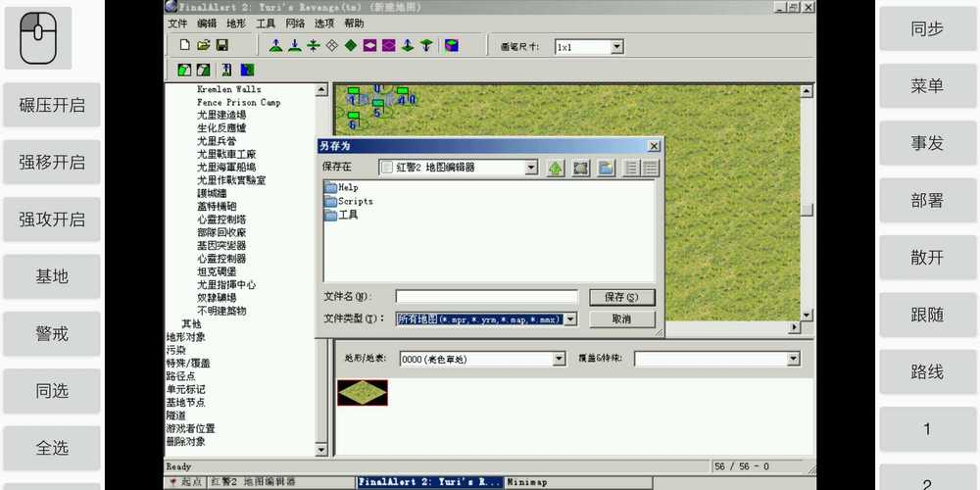Go up one folder level in dialog
This screenshot has width=980, height=490.
pyautogui.click(x=556, y=169)
